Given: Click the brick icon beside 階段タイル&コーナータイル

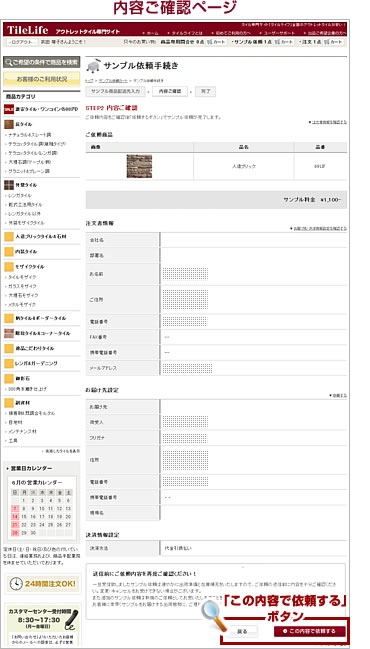Looking at the screenshot, I should point(9,333).
